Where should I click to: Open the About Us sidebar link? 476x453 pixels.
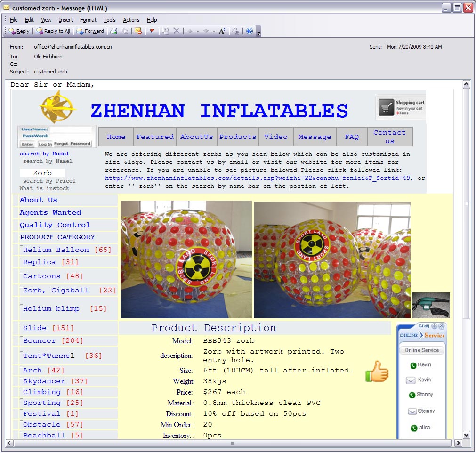coord(39,200)
